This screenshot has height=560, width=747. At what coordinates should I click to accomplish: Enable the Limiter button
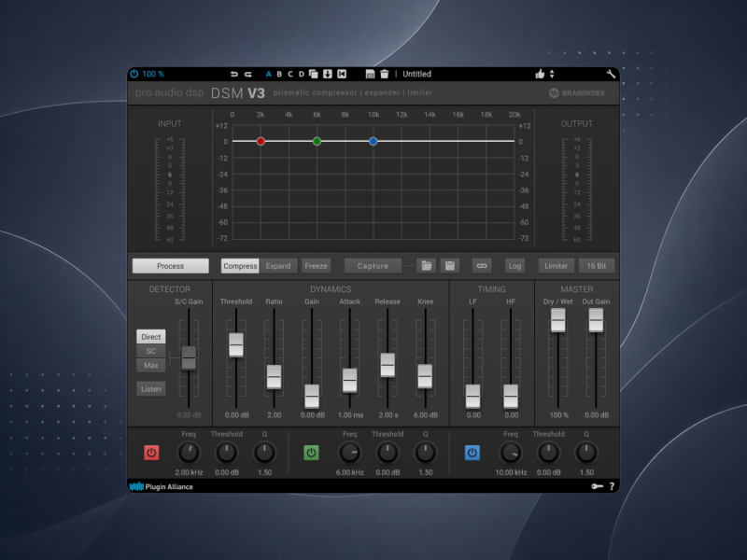click(x=556, y=266)
